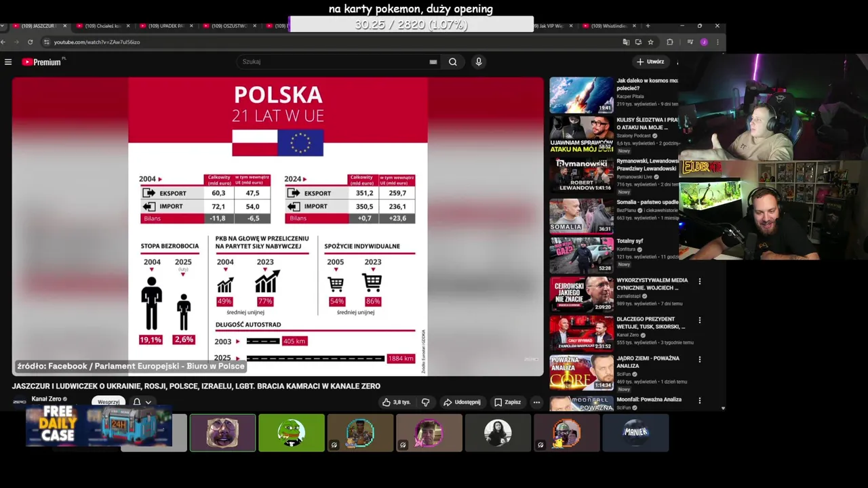Select the Pepe frog voice participant tile
The image size is (868, 488).
[x=291, y=432]
